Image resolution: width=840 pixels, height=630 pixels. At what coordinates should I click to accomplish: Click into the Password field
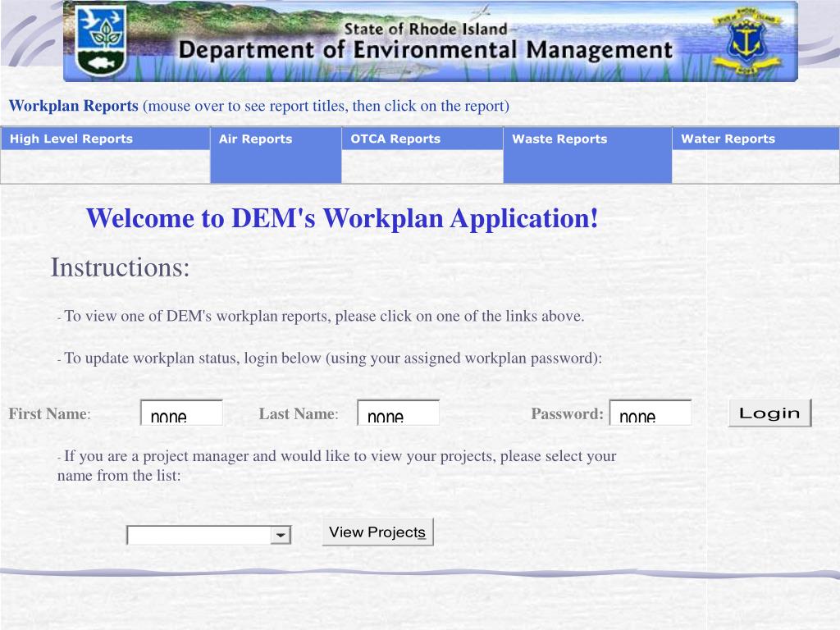click(651, 413)
